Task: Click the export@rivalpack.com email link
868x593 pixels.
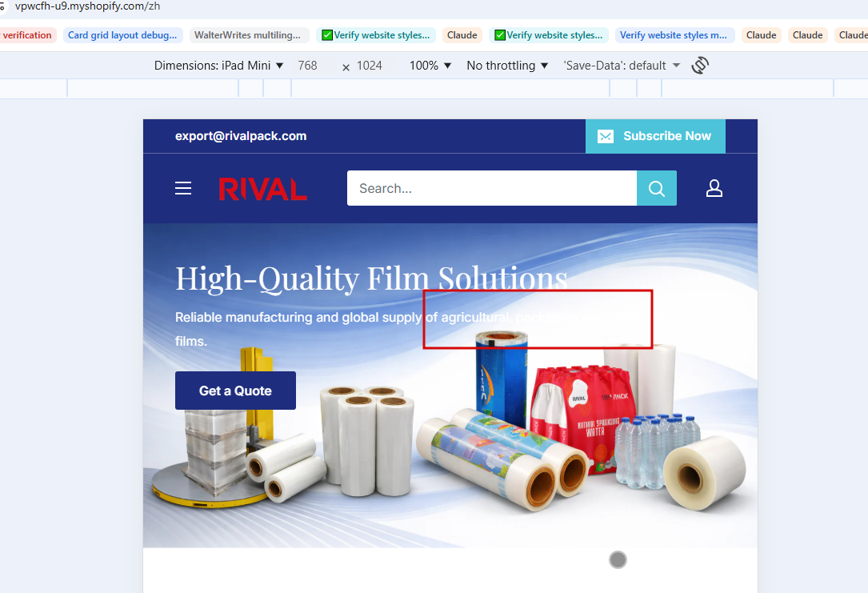Action: [241, 136]
